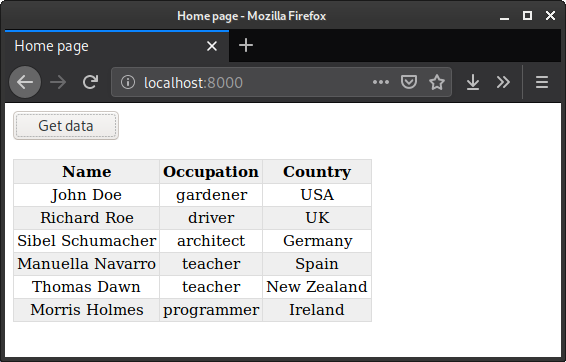The width and height of the screenshot is (566, 362).
Task: Save page to Pocket
Action: click(x=409, y=82)
